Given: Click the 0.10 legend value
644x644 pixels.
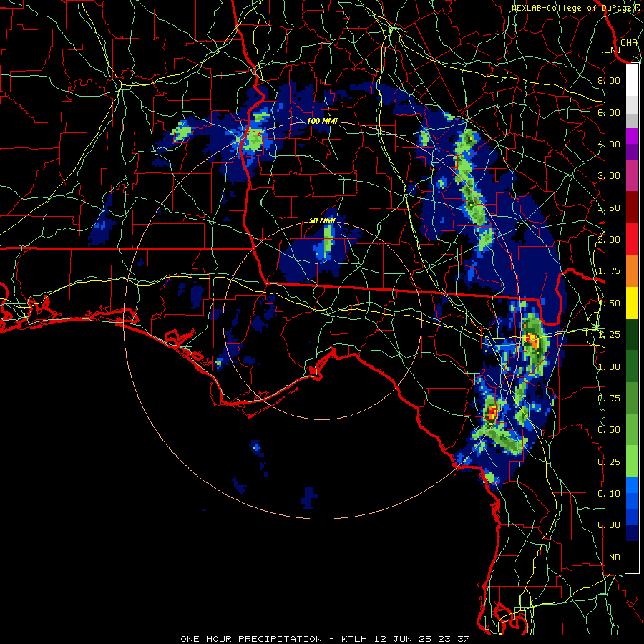Looking at the screenshot, I should 609,494.
